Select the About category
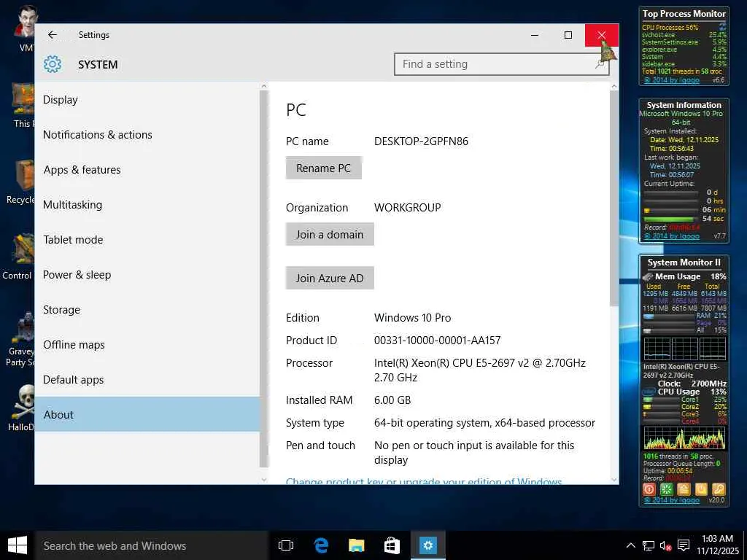The image size is (747, 560). (147, 414)
